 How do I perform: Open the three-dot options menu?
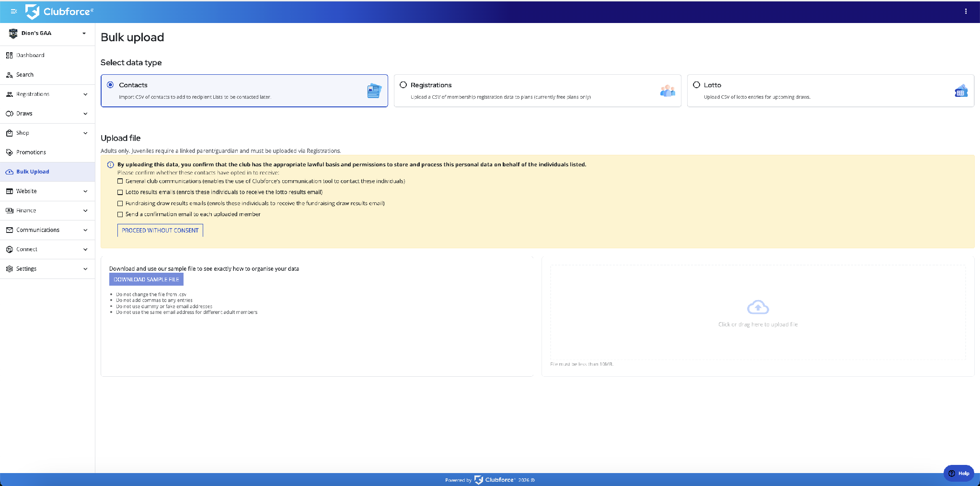click(x=966, y=11)
